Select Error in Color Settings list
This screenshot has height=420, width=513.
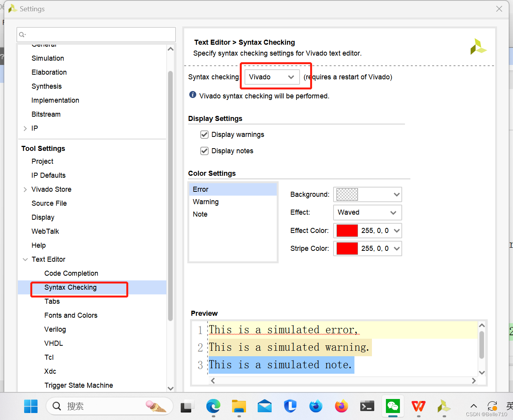(x=233, y=189)
